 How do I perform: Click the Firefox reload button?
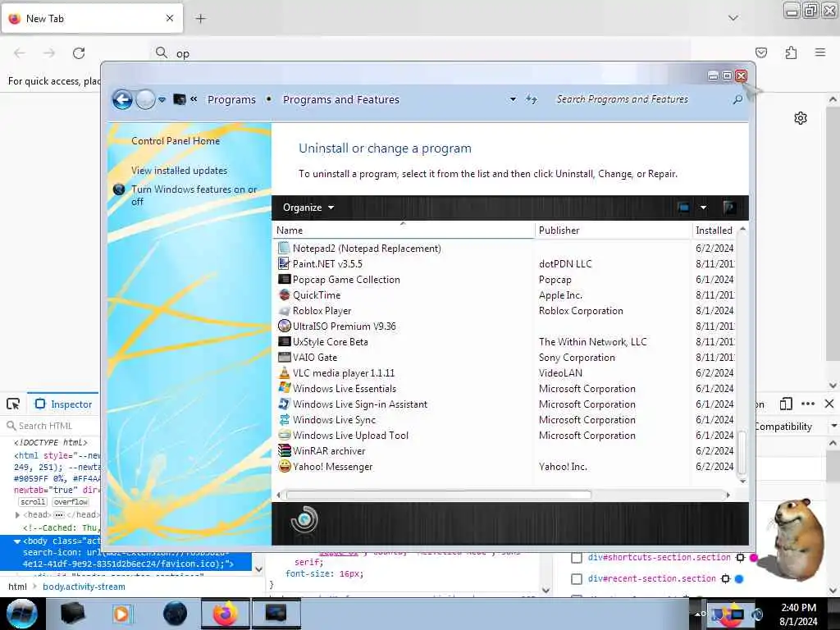point(79,53)
